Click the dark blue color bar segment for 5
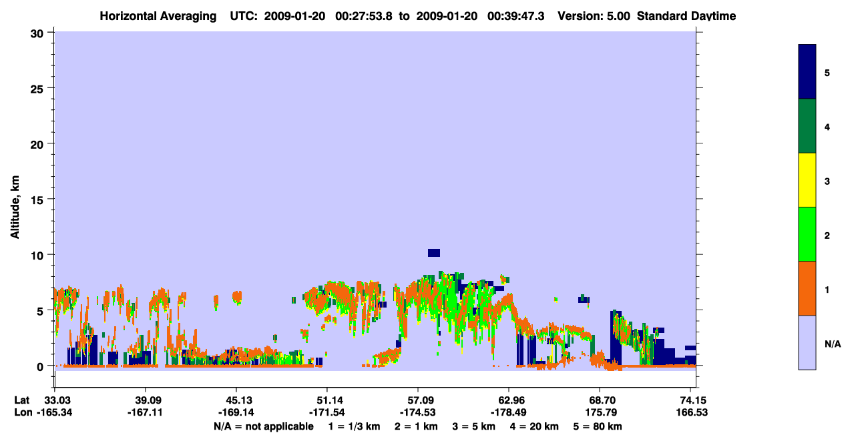The width and height of the screenshot is (868, 445). tap(807, 72)
